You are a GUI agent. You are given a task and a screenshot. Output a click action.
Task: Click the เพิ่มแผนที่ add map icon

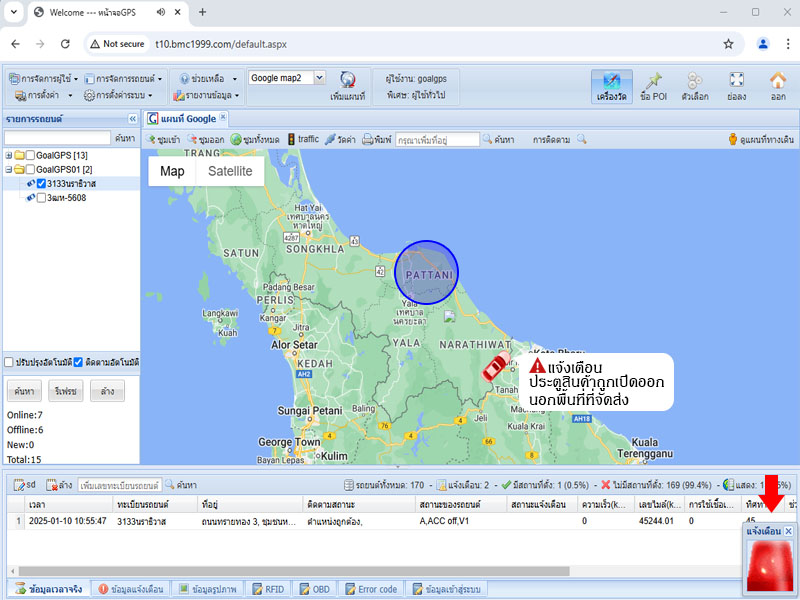pyautogui.click(x=347, y=87)
